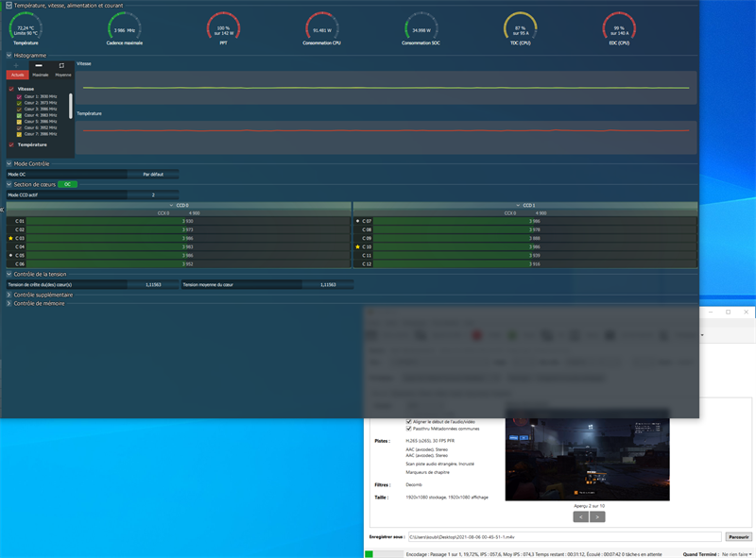Click the PPT gauge dial
The height and width of the screenshot is (558, 756).
pyautogui.click(x=223, y=27)
